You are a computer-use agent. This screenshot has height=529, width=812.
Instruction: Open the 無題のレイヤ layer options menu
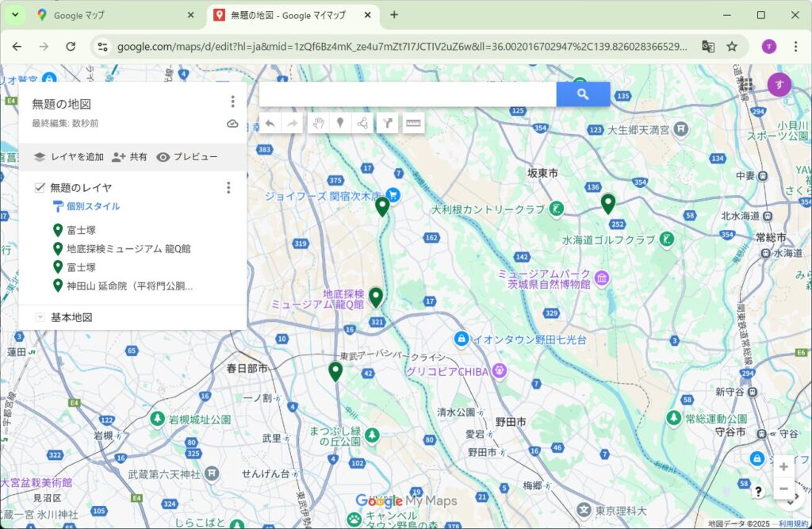click(x=228, y=187)
